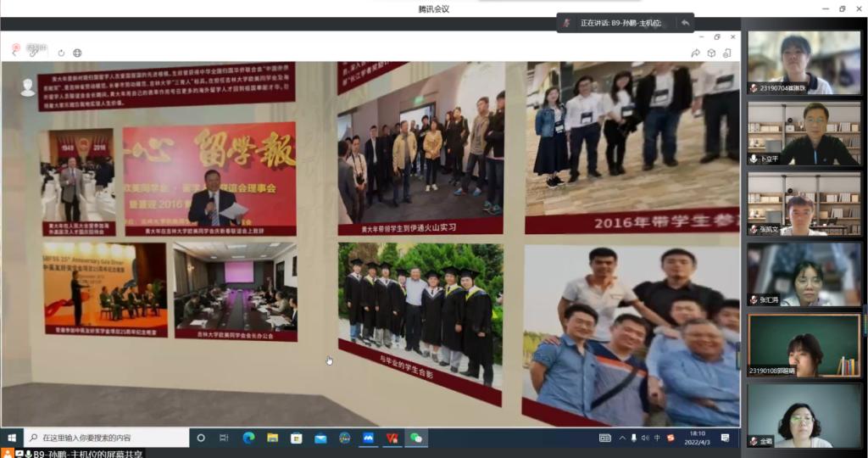Open File Explorer from the taskbar
Screen dimensions: 868x458
[x=272, y=438]
